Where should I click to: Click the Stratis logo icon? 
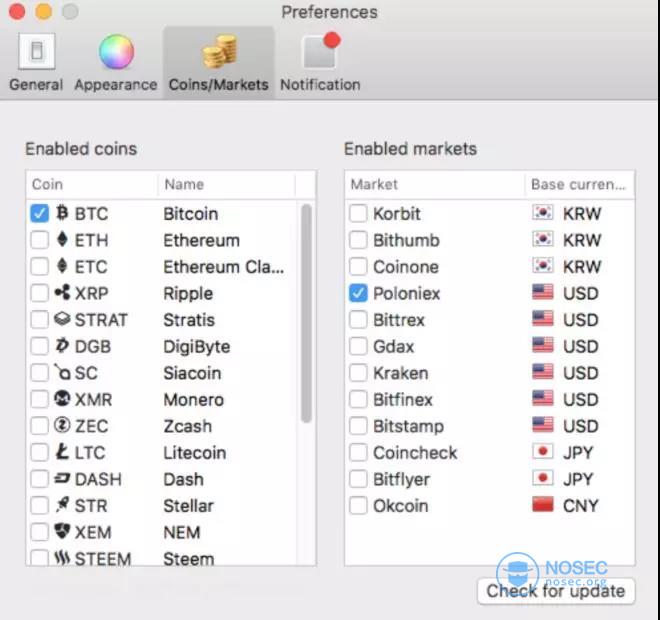[62, 319]
